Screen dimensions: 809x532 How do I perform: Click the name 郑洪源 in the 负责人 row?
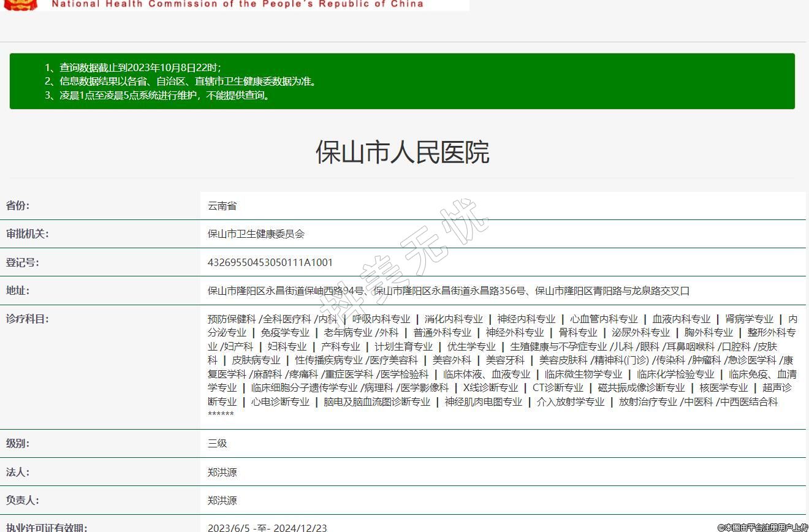point(222,500)
